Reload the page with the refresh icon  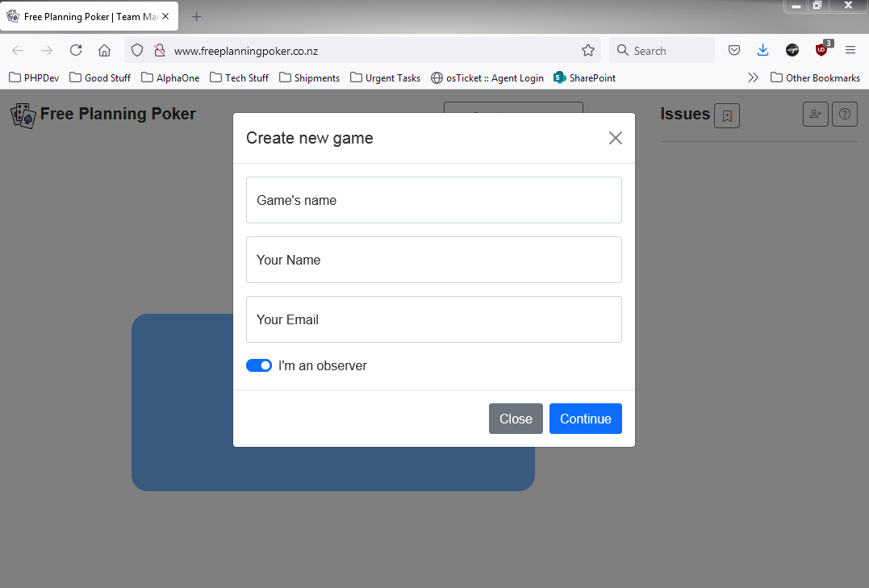pos(76,51)
